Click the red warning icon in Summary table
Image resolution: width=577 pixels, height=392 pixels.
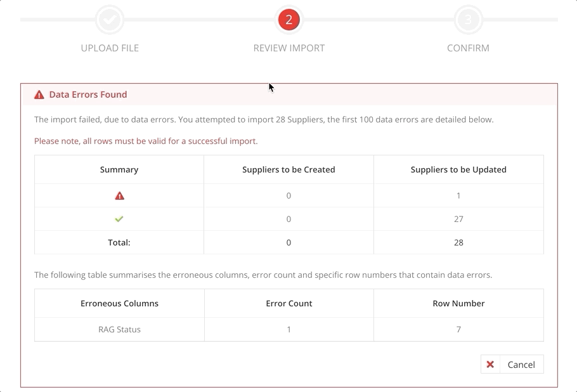pos(119,196)
